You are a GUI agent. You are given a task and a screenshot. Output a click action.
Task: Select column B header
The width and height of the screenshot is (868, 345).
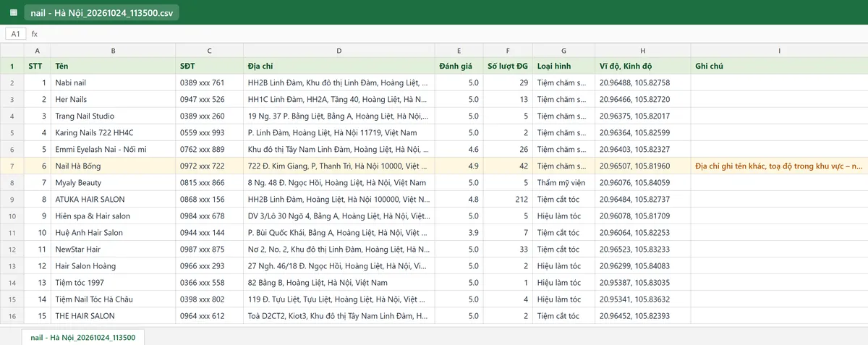113,51
